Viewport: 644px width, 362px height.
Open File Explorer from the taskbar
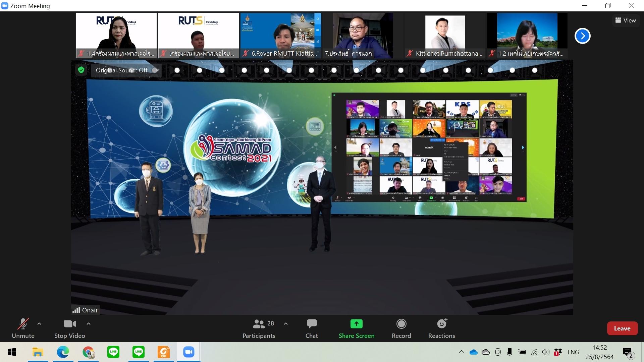pyautogui.click(x=38, y=352)
